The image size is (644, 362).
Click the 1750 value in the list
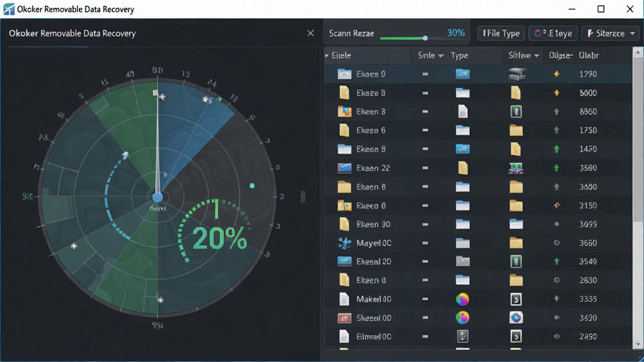tap(588, 131)
